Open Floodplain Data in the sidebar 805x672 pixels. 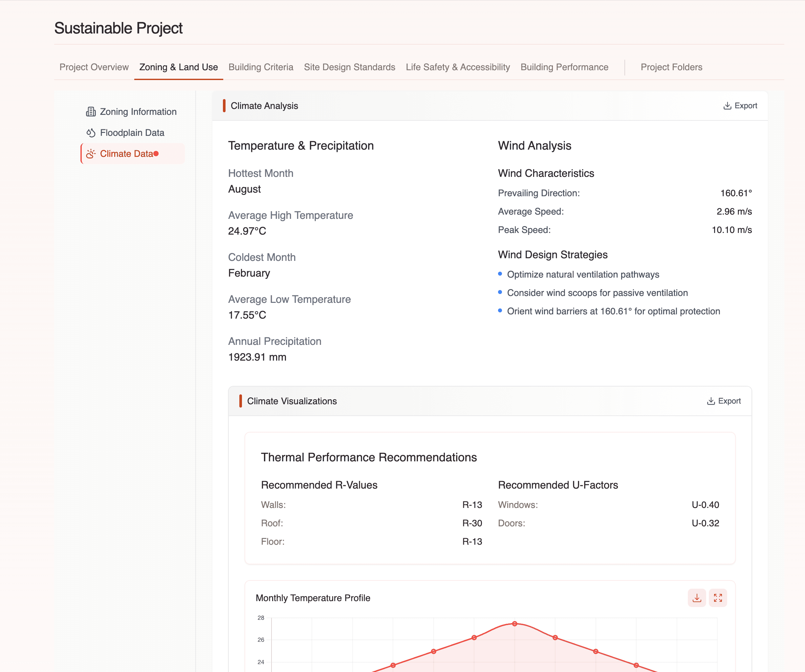click(x=132, y=133)
